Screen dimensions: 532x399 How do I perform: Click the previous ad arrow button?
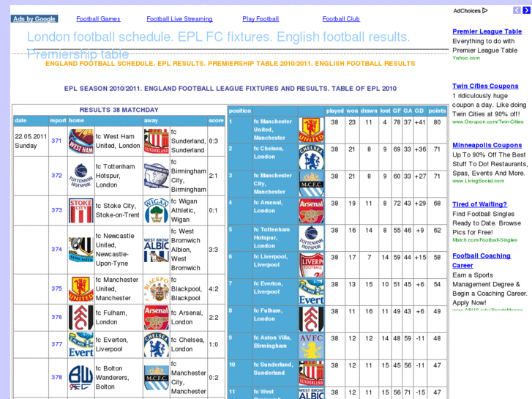pos(517,10)
